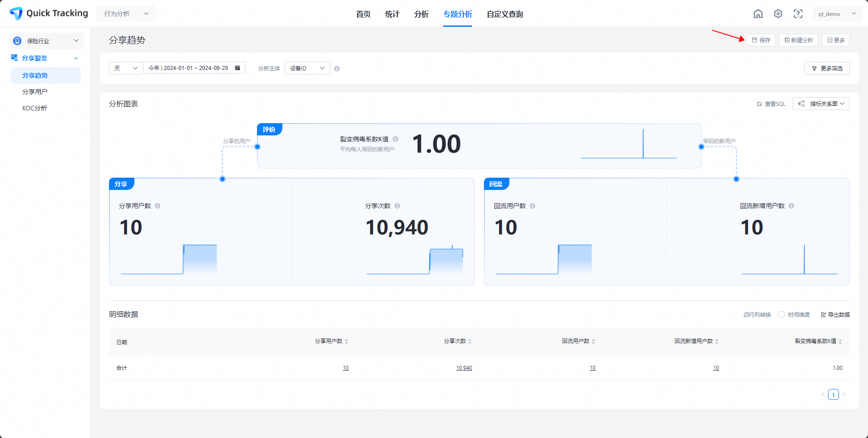Image resolution: width=868 pixels, height=438 pixels.
Task: Click the 回流用户数 sparkline chart
Action: [x=544, y=259]
